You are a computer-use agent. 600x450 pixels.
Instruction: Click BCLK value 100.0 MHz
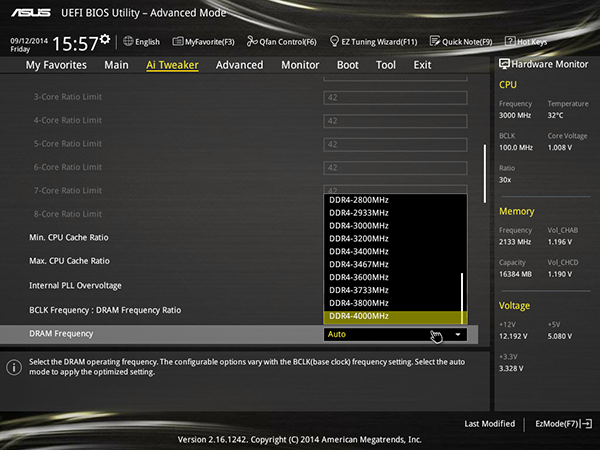(516, 147)
